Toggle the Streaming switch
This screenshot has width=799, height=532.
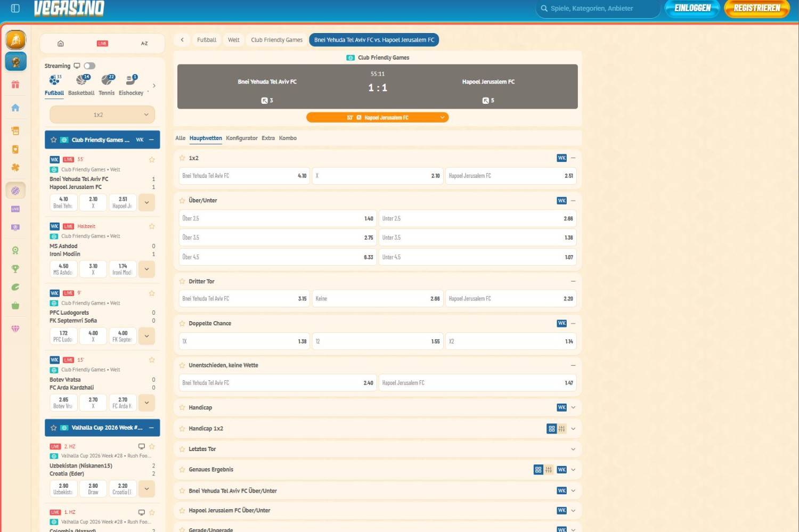coord(89,66)
